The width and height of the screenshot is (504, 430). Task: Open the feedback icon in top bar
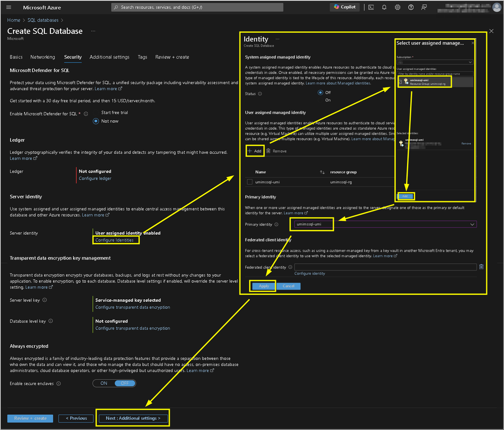(x=424, y=7)
